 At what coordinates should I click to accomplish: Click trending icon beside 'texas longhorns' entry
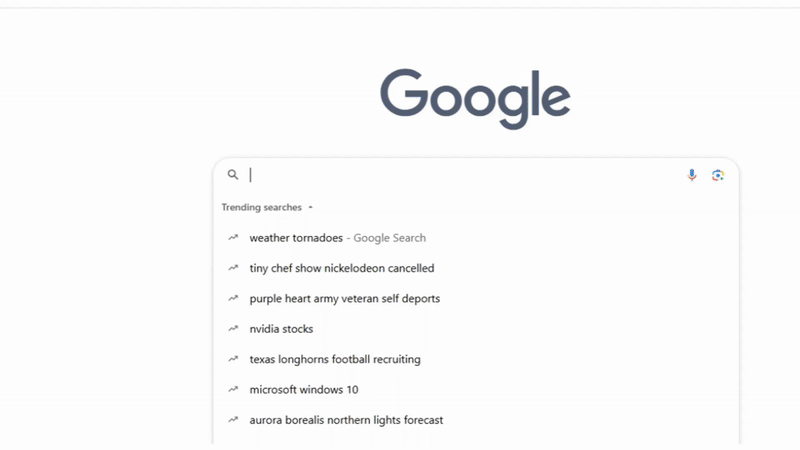(233, 359)
